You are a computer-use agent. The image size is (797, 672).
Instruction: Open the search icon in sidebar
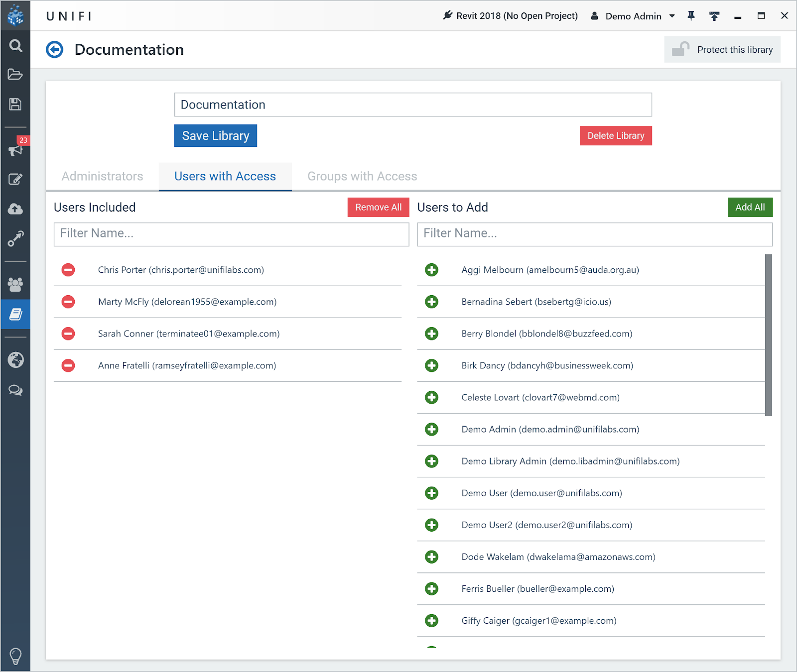[x=15, y=46]
